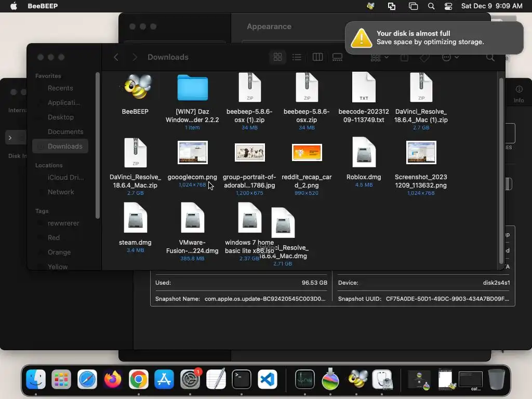
Task: Go back in Finder navigation
Action: pyautogui.click(x=116, y=57)
